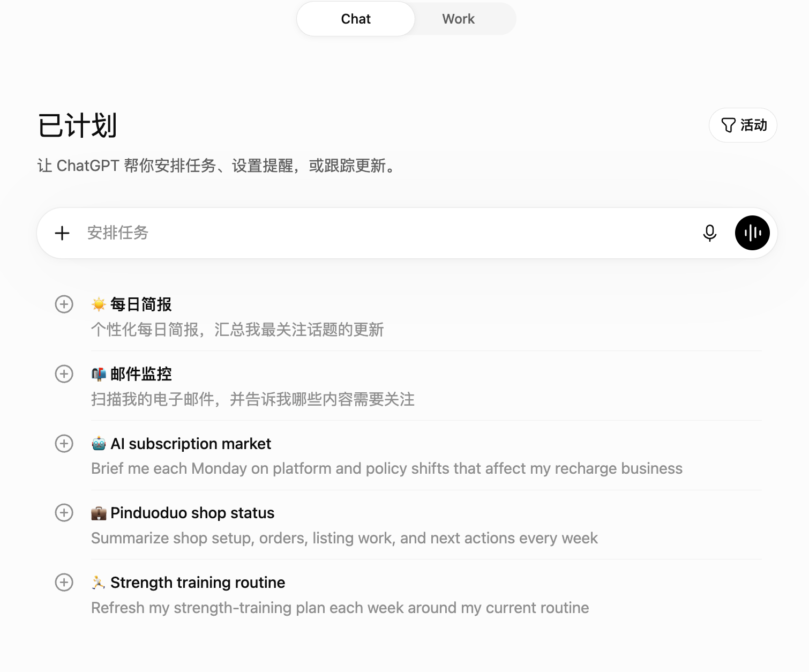Switch to the Chat tab
This screenshot has width=809, height=672.
click(x=356, y=19)
